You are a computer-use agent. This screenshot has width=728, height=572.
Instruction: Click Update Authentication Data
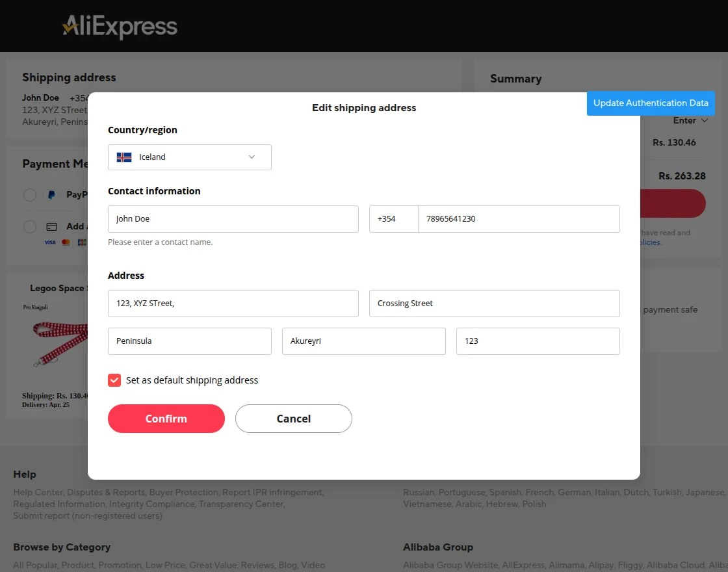pos(650,103)
